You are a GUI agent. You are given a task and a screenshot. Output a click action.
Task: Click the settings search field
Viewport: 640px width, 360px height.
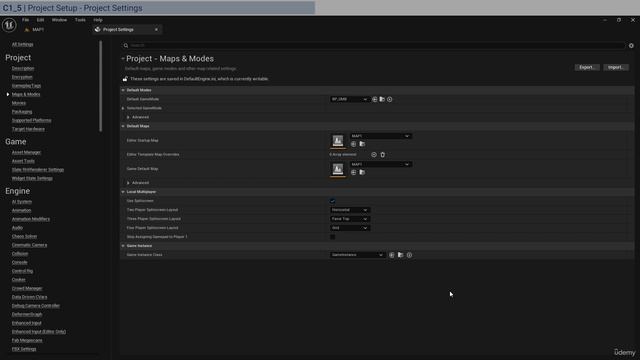[373, 46]
